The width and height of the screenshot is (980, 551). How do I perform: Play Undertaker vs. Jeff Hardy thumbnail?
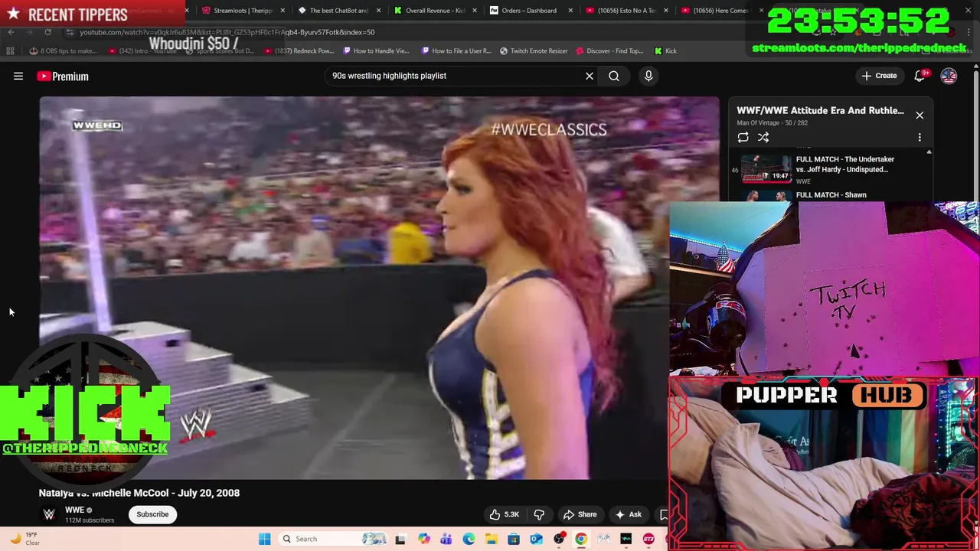766,168
